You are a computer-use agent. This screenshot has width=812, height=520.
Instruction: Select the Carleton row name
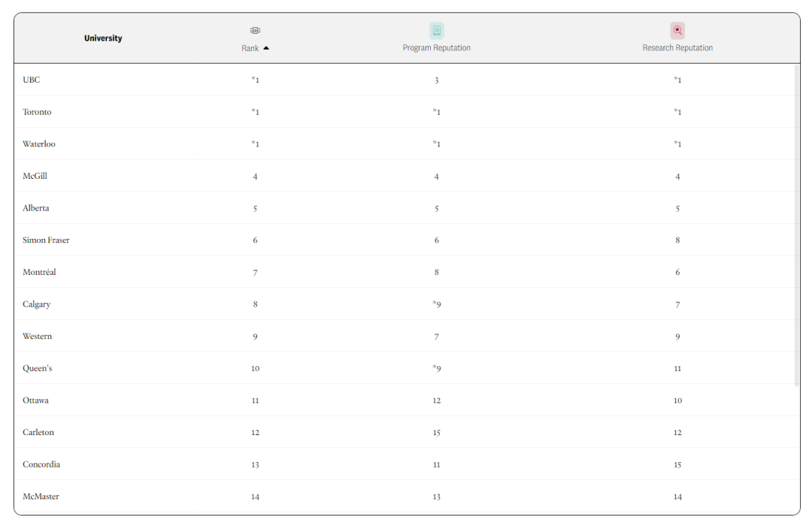tap(38, 433)
